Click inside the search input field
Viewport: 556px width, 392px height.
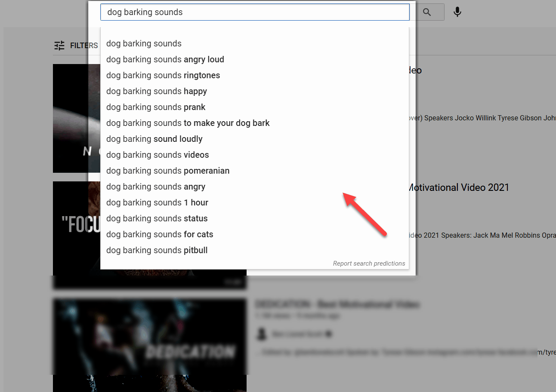(x=255, y=12)
